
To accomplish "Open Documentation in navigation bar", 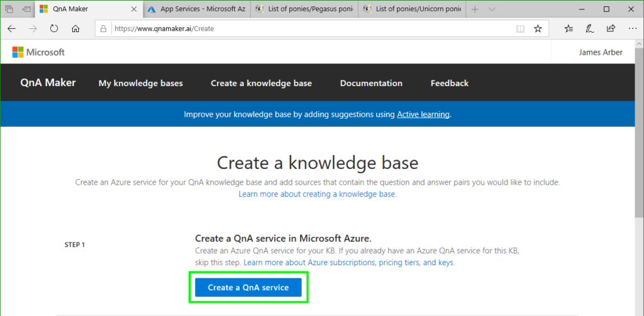I will (x=371, y=84).
